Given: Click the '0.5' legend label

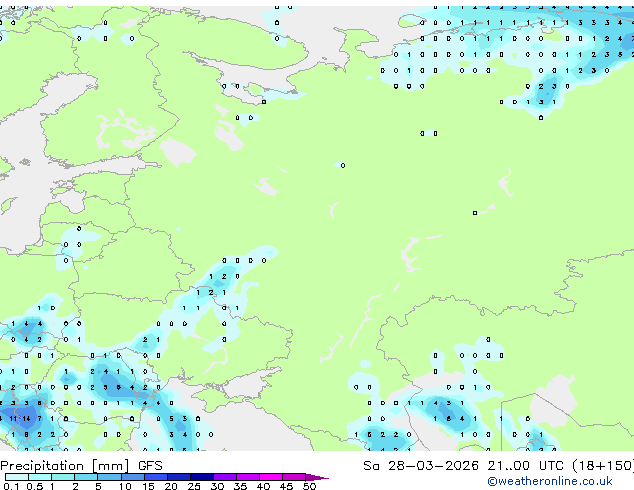Looking at the screenshot, I should (x=35, y=486).
